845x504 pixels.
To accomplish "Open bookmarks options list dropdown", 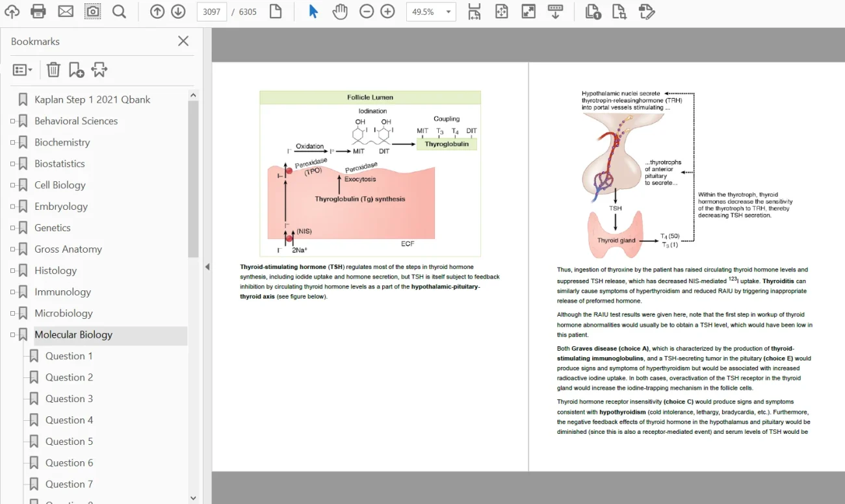I will 22,69.
